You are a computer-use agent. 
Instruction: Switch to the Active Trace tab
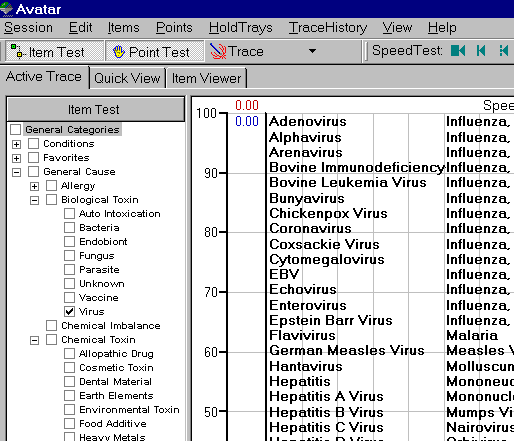click(x=44, y=77)
